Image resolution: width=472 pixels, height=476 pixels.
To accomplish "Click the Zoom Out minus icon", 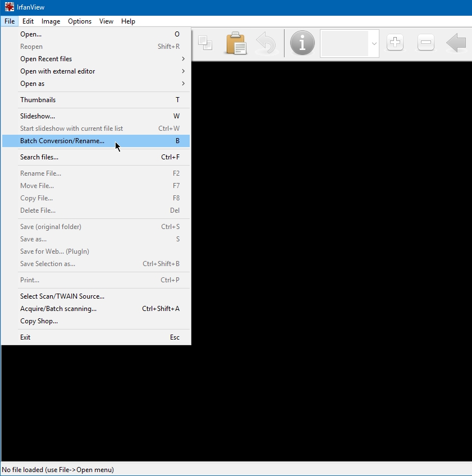I will click(426, 43).
